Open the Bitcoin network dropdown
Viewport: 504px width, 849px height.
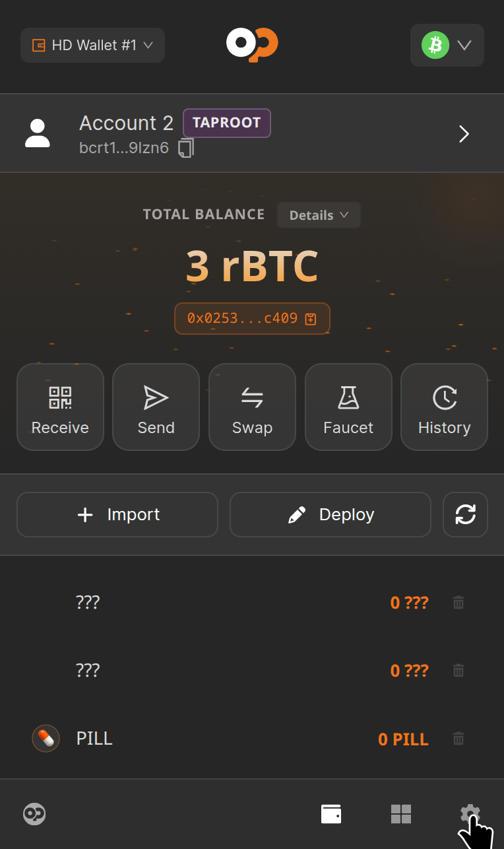click(x=447, y=45)
